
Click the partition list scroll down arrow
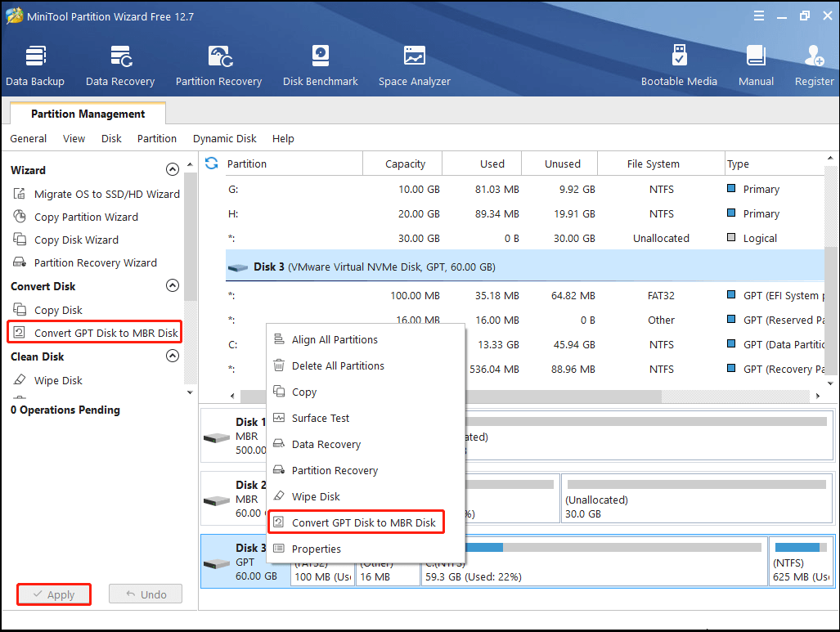click(x=830, y=383)
